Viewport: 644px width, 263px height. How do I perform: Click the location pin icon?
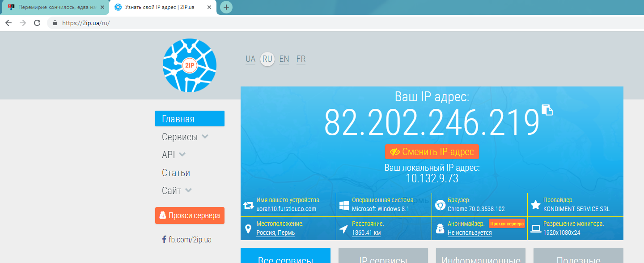[x=248, y=229]
